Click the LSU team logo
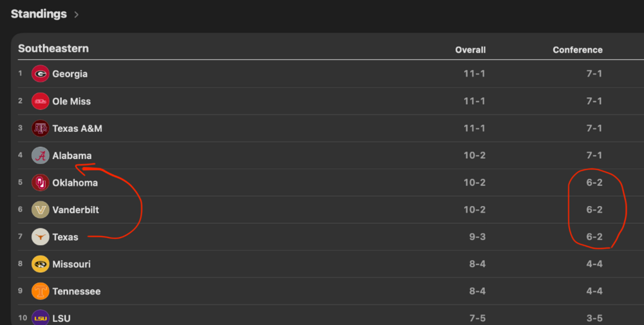The height and width of the screenshot is (325, 644). coord(41,317)
